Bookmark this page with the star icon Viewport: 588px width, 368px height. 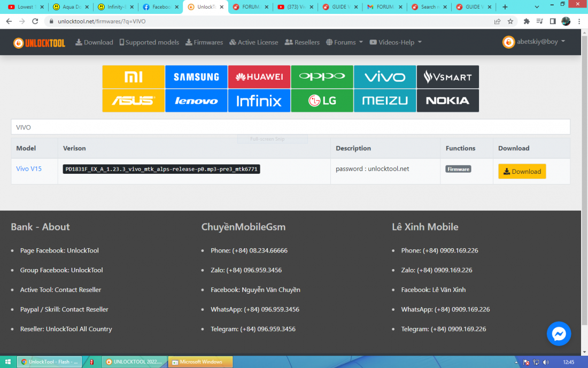click(x=510, y=21)
